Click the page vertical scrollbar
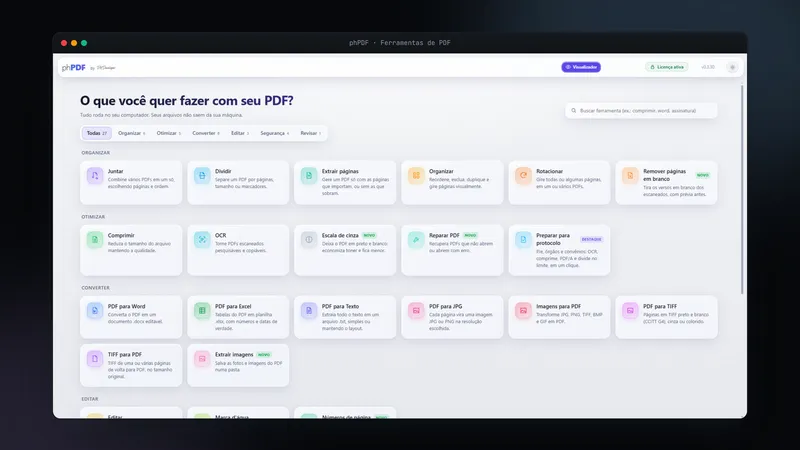This screenshot has height=450, width=800. coord(742,189)
